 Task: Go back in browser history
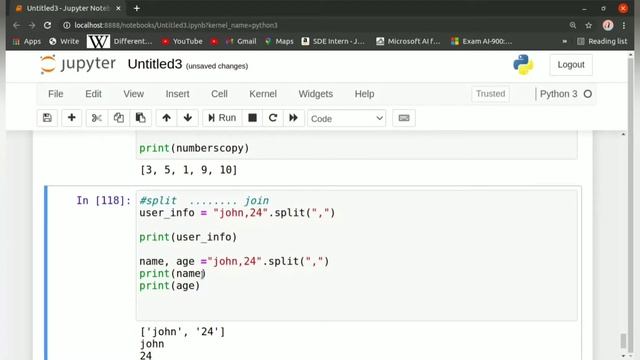point(16,25)
